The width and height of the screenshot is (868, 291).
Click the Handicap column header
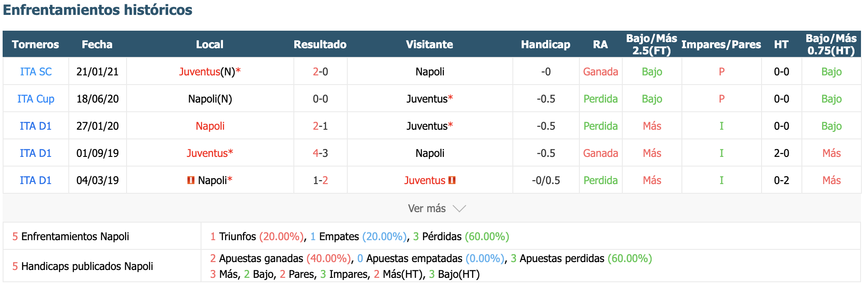[x=546, y=44]
